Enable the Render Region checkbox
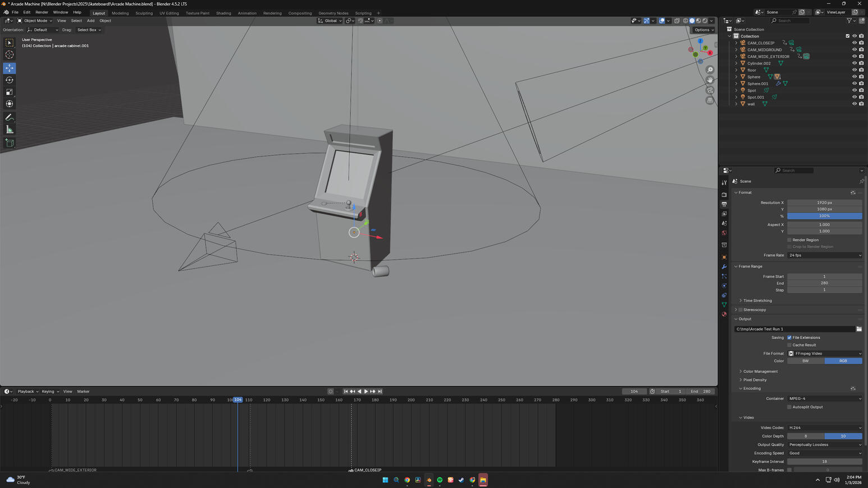The image size is (868, 488). point(789,240)
